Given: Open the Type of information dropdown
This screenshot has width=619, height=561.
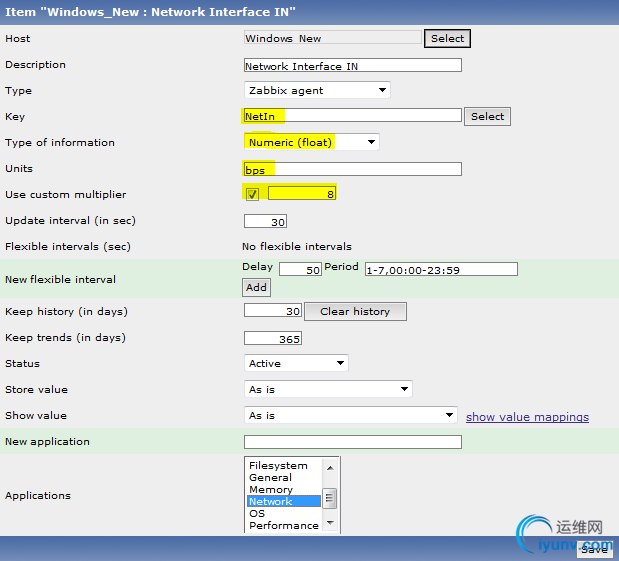Looking at the screenshot, I should [311, 142].
